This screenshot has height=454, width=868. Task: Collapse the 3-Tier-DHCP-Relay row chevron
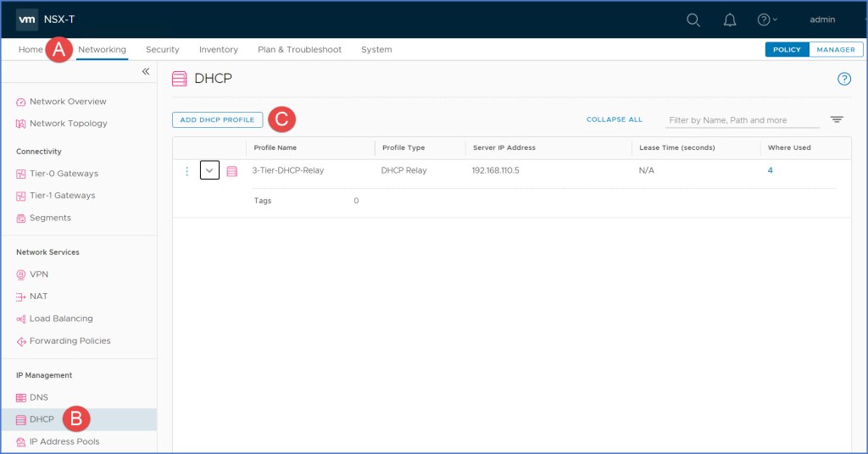pyautogui.click(x=209, y=171)
